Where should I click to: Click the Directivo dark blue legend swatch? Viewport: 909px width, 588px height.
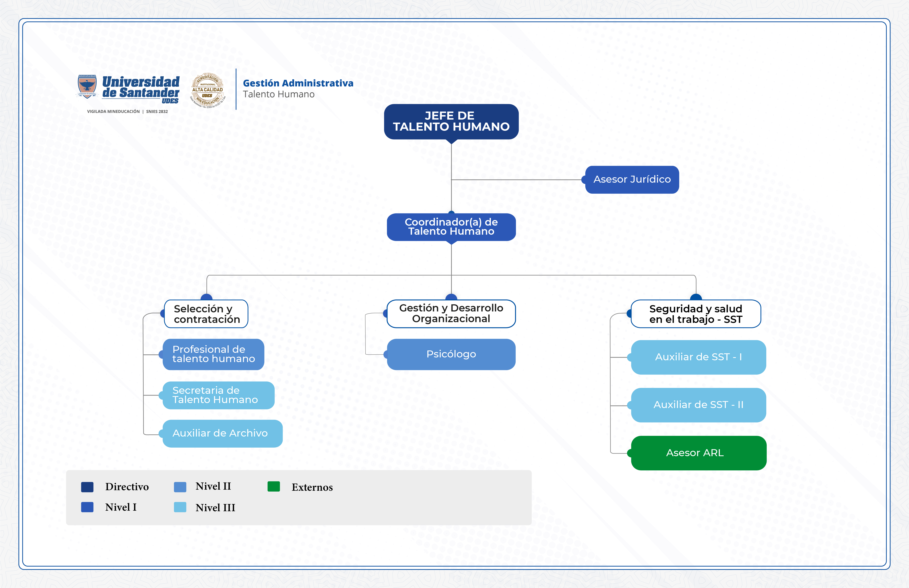click(87, 487)
